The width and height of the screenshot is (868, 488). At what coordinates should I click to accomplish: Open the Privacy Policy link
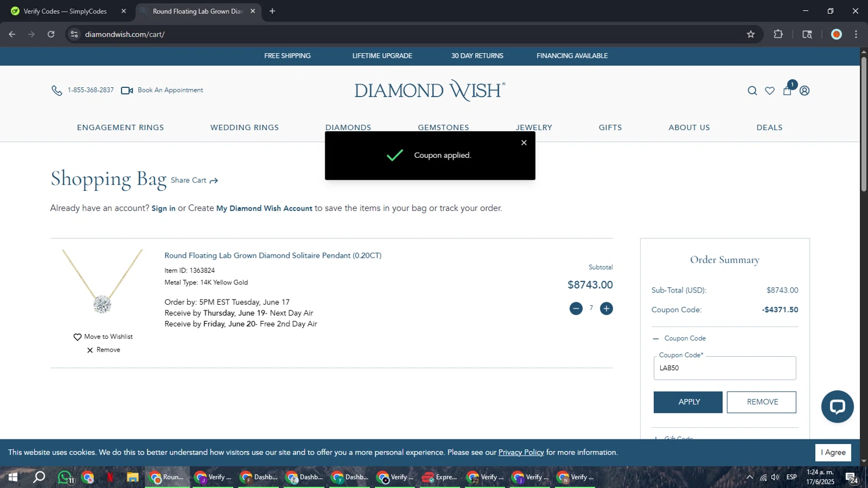[521, 452]
